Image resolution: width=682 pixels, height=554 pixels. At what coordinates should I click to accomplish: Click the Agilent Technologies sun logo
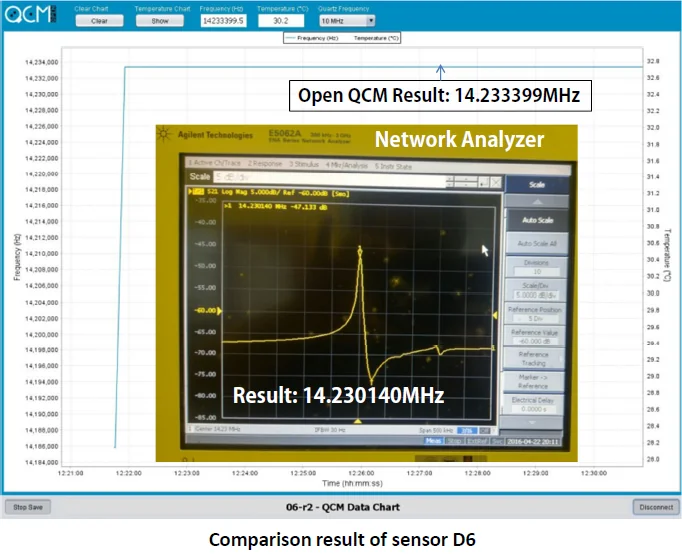(164, 134)
